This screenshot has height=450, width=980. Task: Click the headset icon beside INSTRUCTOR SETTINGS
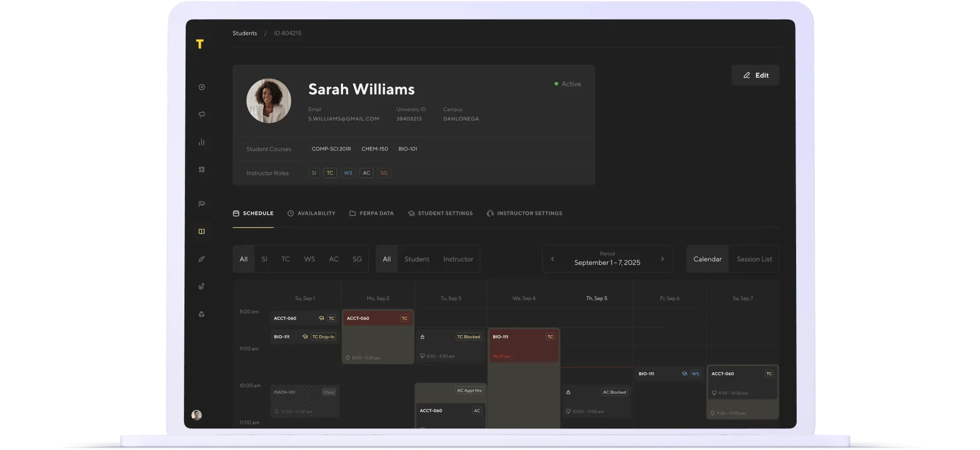(490, 213)
